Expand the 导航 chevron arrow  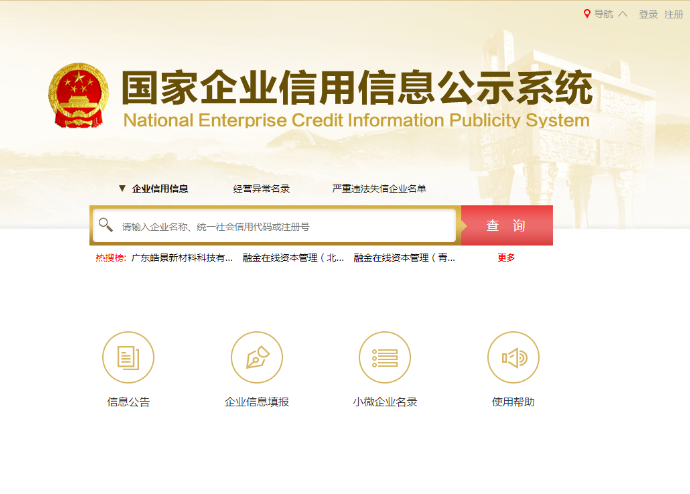(x=622, y=14)
